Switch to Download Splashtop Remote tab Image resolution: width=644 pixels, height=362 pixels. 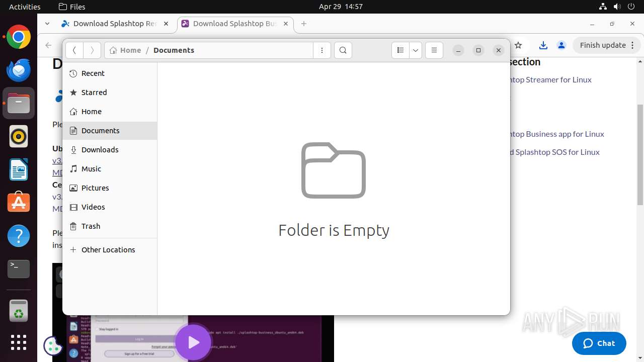pyautogui.click(x=116, y=24)
